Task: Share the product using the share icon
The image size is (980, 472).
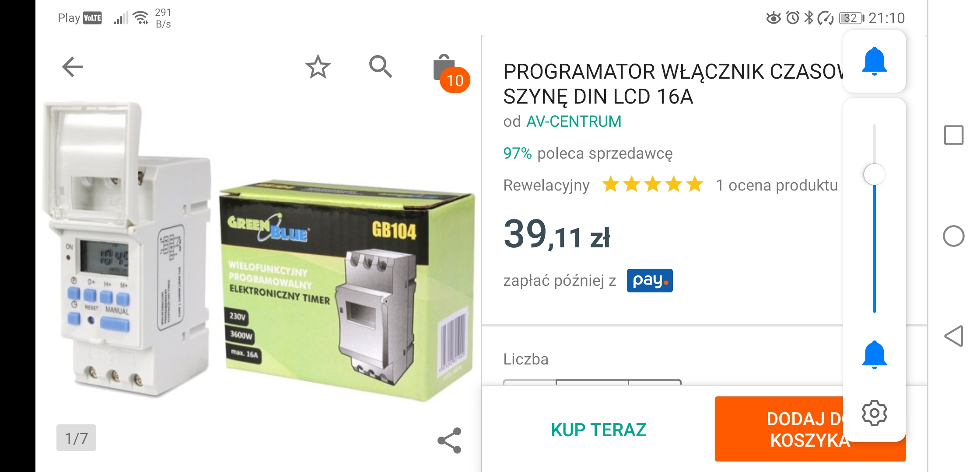Action: click(449, 440)
